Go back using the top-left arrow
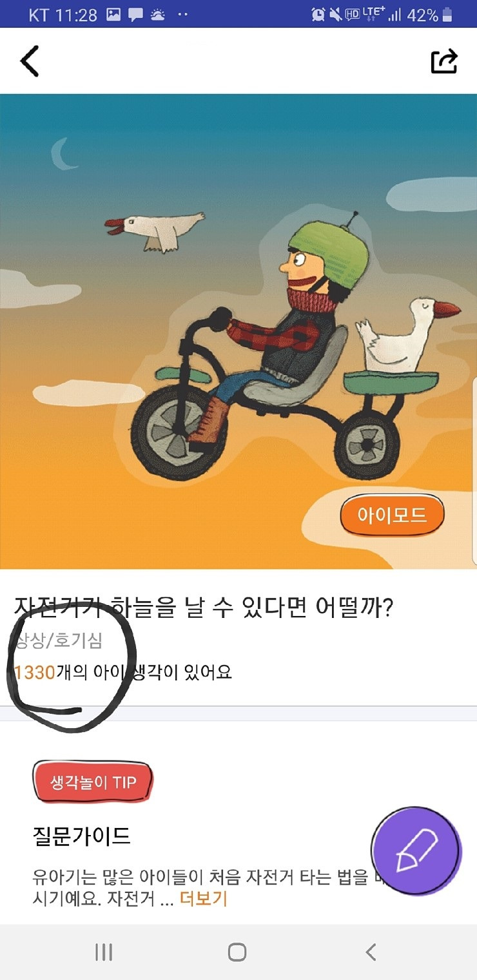Viewport: 477px width, 980px height. (x=30, y=61)
